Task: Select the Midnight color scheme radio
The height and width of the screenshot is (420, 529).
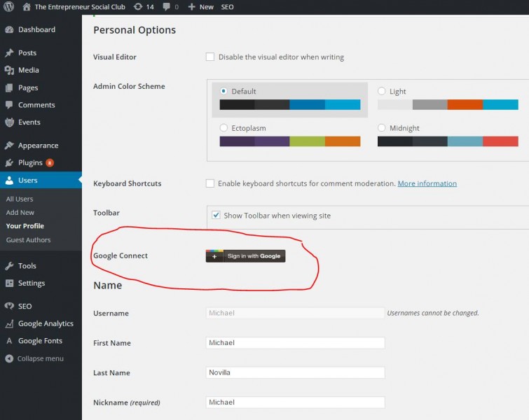Action: point(382,128)
